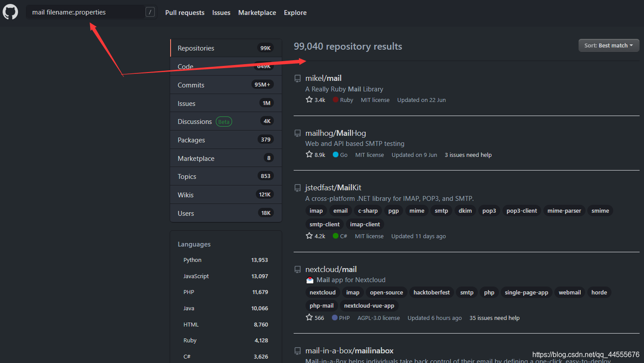Filter results by Ruby language

(x=226, y=341)
